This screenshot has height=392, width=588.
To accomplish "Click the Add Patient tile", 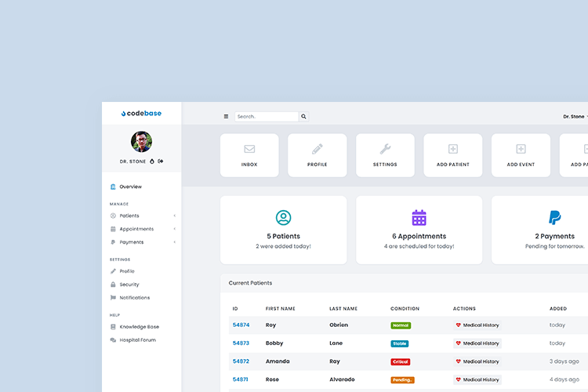I will (x=453, y=155).
